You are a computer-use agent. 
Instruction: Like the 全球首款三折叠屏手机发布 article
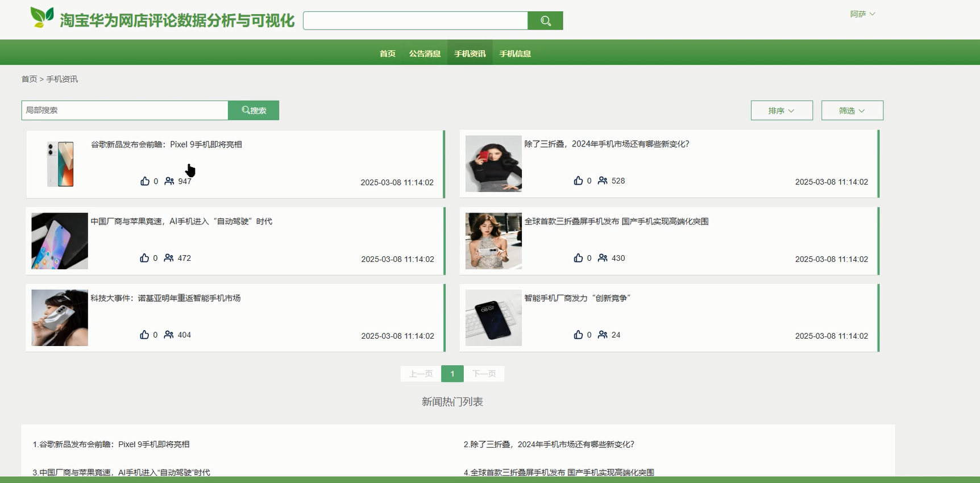(579, 258)
